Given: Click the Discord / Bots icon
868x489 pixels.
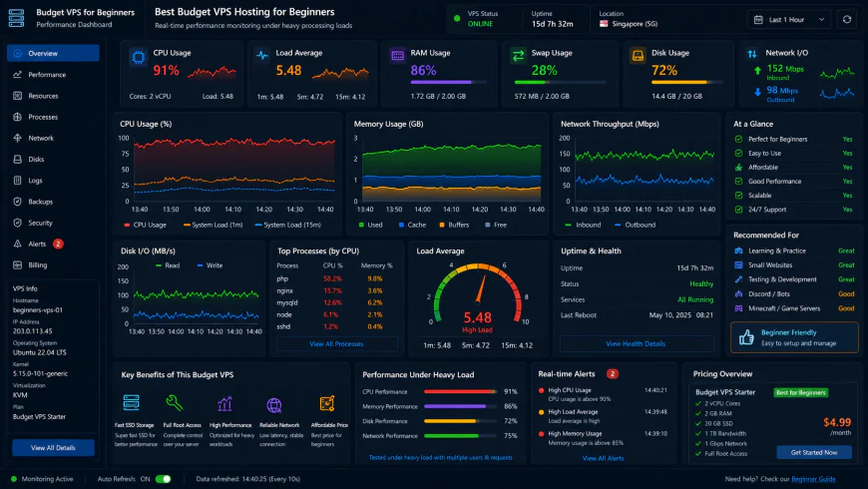Looking at the screenshot, I should coord(738,294).
